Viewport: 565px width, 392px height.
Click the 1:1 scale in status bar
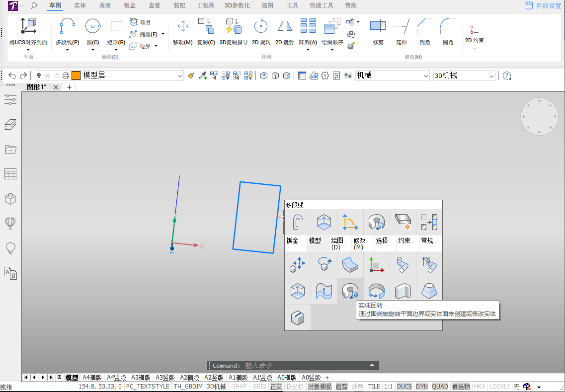389,387
